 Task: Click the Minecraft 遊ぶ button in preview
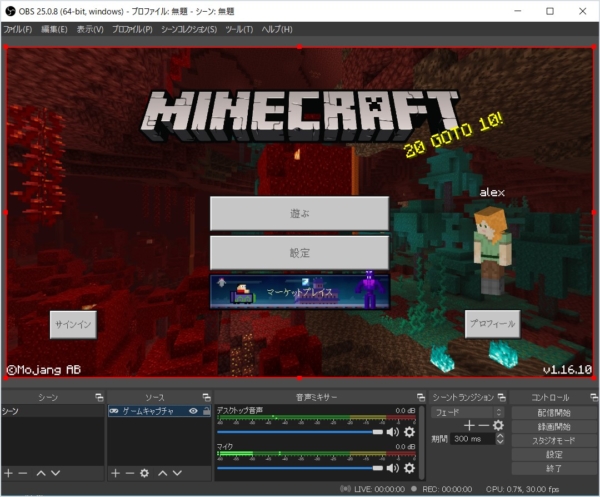[x=299, y=213]
